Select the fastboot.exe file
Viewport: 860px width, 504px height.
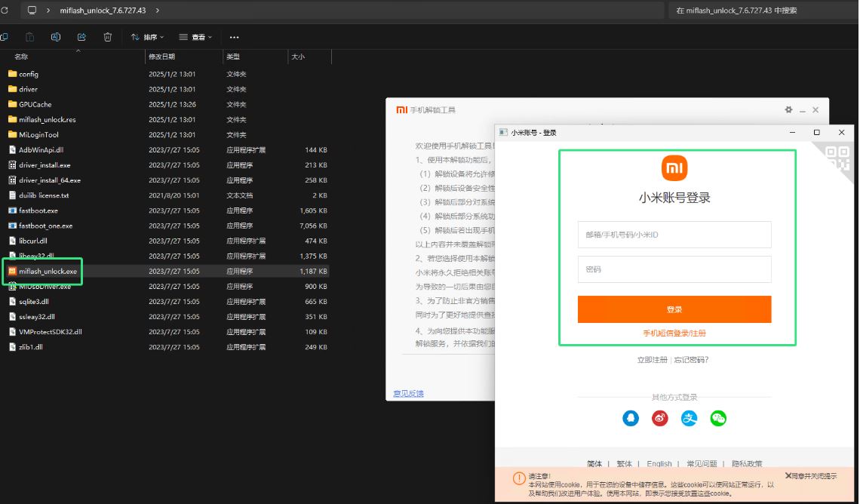(38, 211)
